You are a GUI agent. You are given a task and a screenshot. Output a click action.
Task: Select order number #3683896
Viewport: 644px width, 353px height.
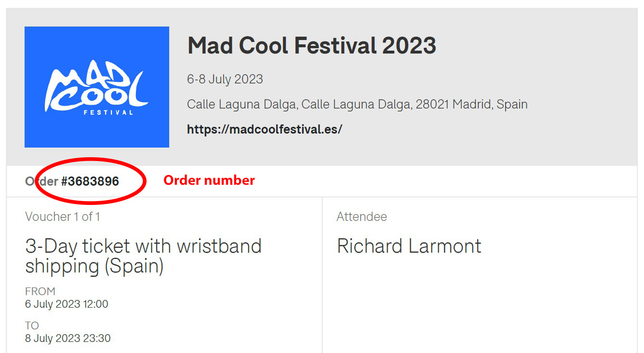coord(90,181)
